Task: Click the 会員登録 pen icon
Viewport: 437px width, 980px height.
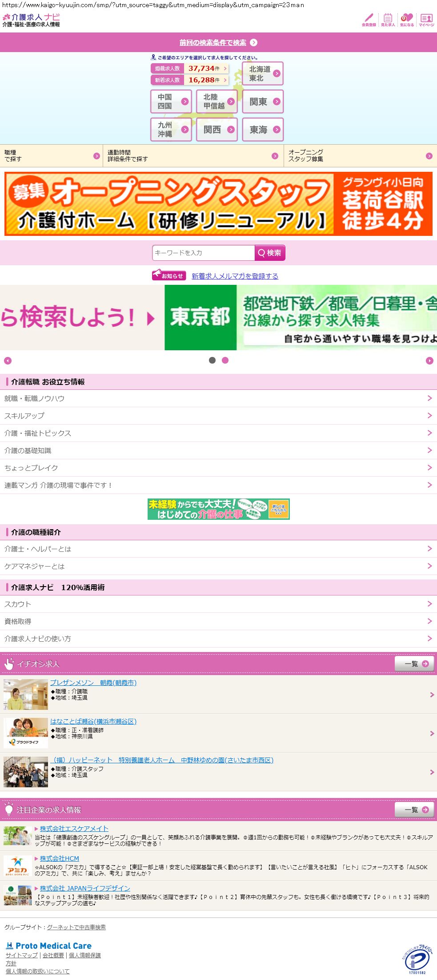Action: click(x=369, y=19)
